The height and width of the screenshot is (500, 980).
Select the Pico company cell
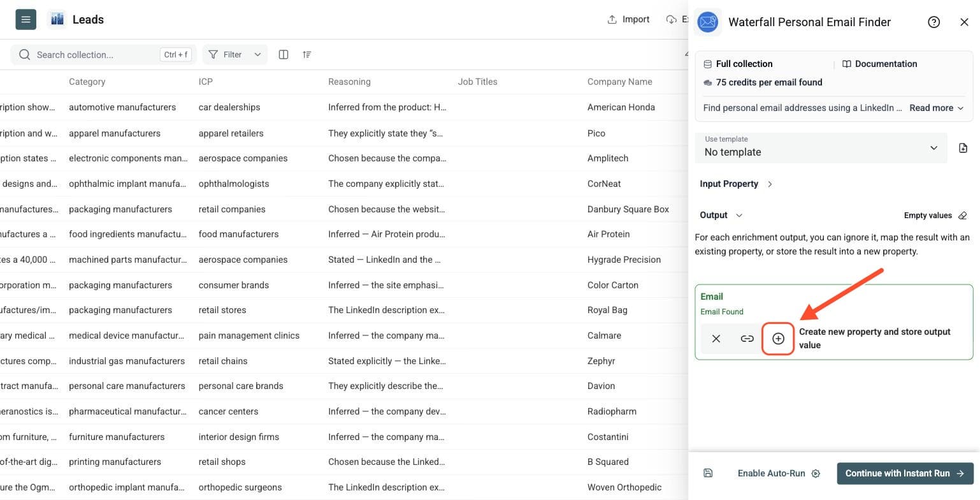[596, 133]
